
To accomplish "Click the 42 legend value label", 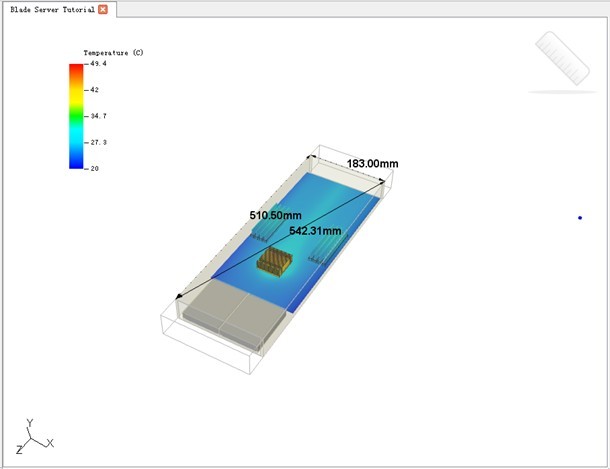I will pos(95,90).
